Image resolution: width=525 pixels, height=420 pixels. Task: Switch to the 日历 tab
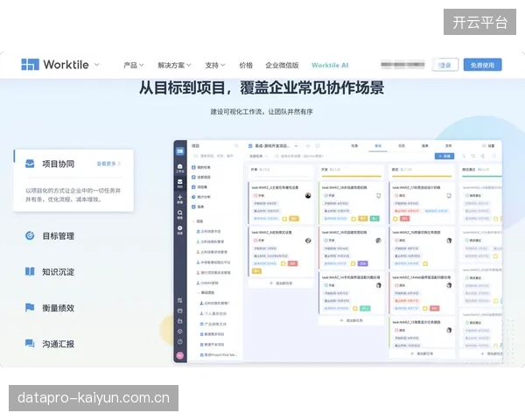[402, 146]
